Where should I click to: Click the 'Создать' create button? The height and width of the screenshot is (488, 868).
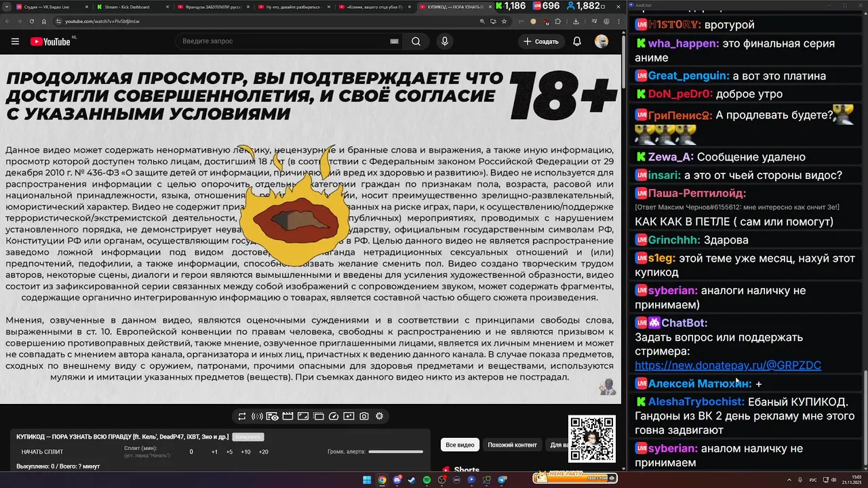pos(540,41)
